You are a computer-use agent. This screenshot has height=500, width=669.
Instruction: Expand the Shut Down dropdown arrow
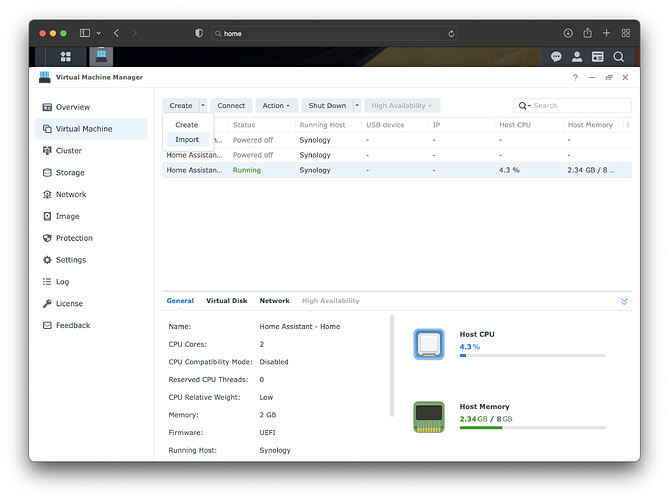coord(357,105)
